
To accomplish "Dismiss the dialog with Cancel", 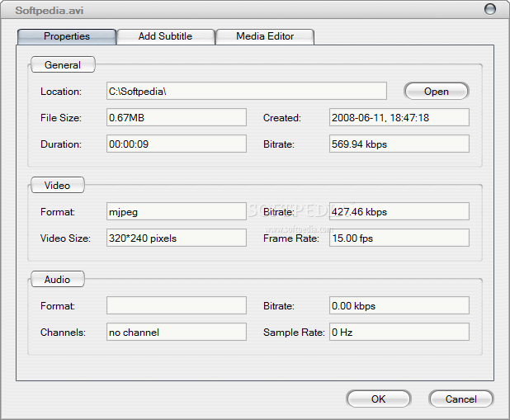I will [x=460, y=399].
